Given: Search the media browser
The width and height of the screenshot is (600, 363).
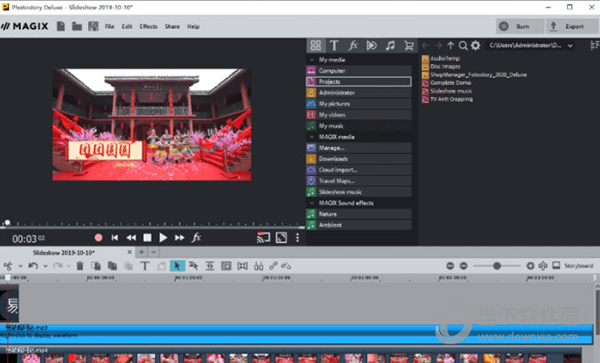Looking at the screenshot, I should [x=463, y=46].
